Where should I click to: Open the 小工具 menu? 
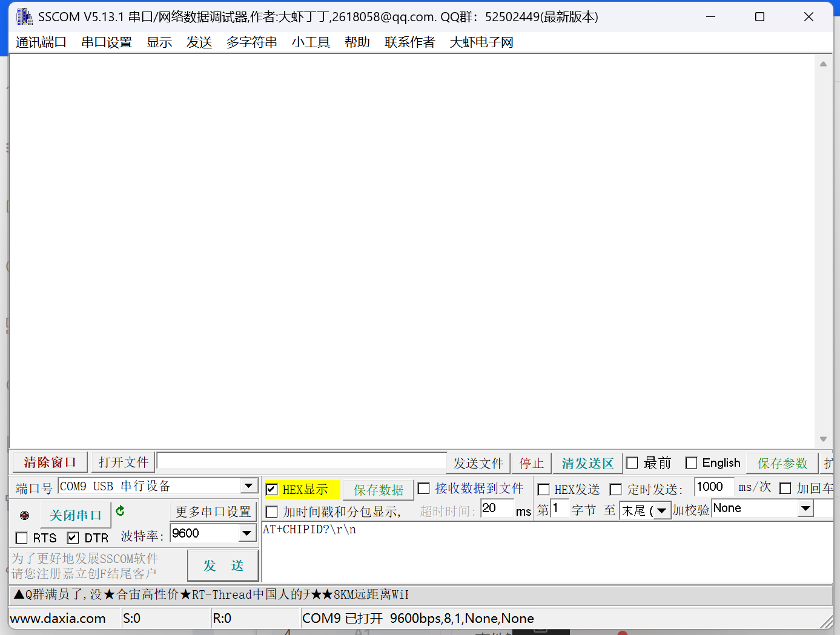click(x=311, y=42)
